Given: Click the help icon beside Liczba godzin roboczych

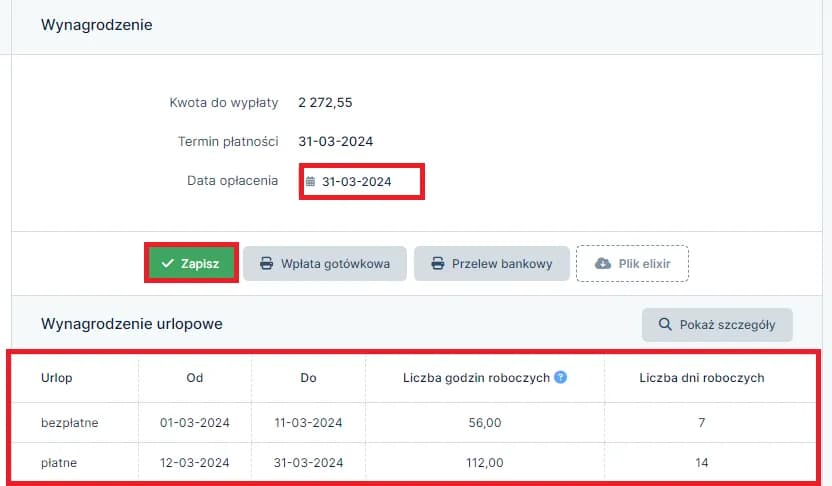Looking at the screenshot, I should 560,378.
